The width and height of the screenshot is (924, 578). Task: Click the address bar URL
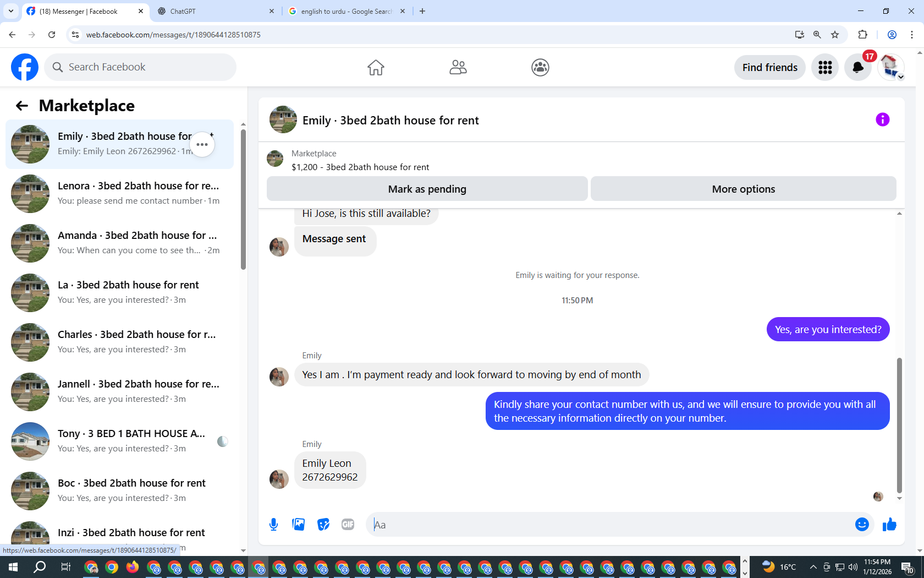(173, 35)
